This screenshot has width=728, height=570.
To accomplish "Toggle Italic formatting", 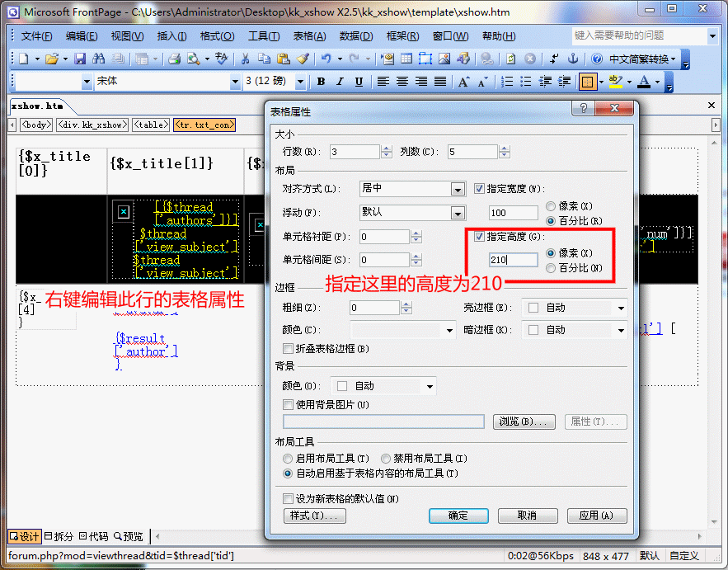I will tap(340, 82).
